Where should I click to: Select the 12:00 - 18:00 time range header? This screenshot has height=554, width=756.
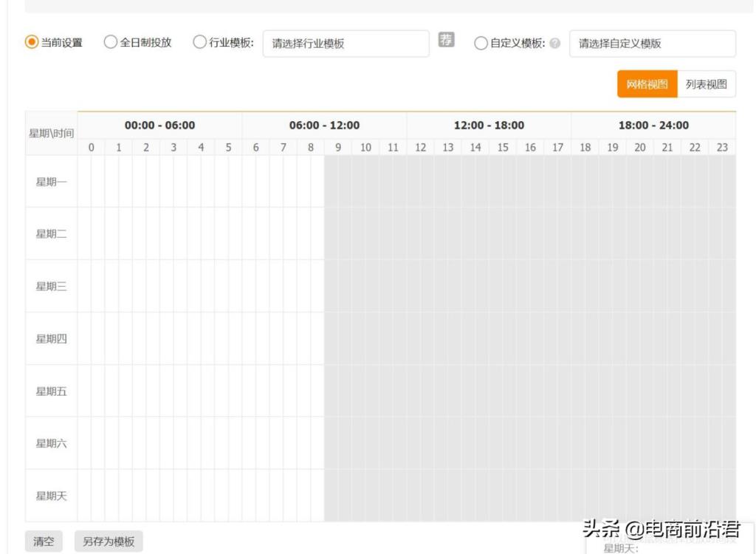(x=489, y=126)
